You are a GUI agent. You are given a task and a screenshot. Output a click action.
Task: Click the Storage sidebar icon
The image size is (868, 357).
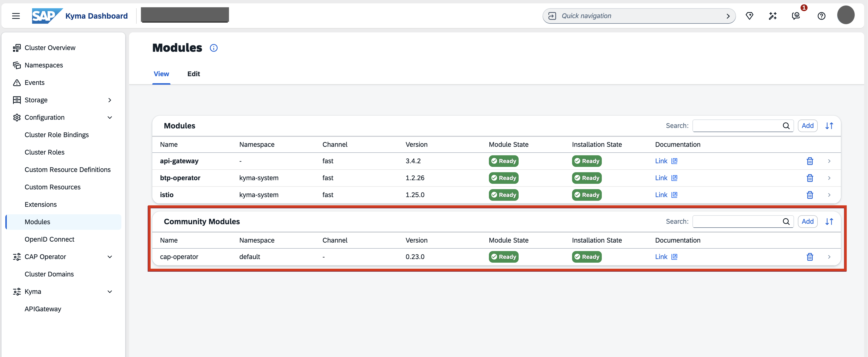(x=17, y=100)
